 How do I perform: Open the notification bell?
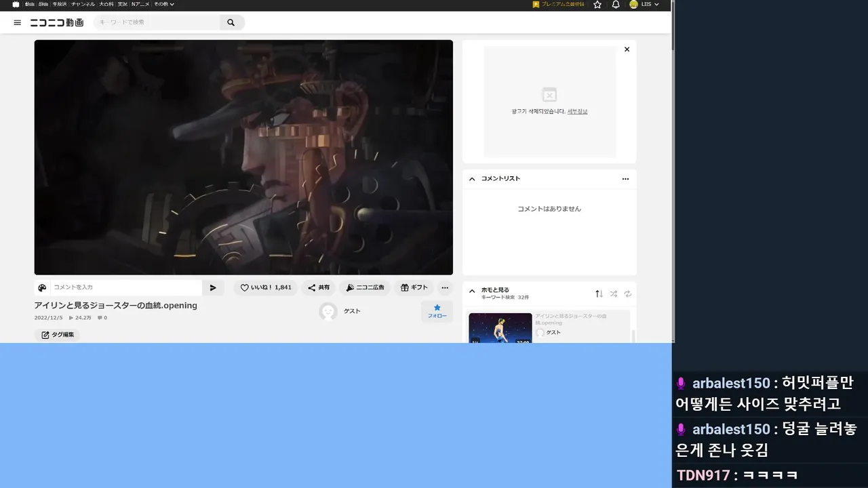[x=616, y=4]
